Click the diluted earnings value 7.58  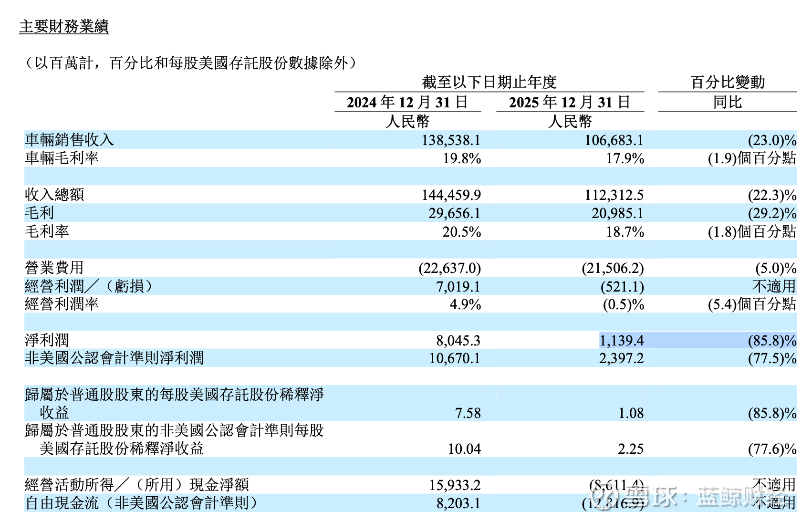[468, 413]
